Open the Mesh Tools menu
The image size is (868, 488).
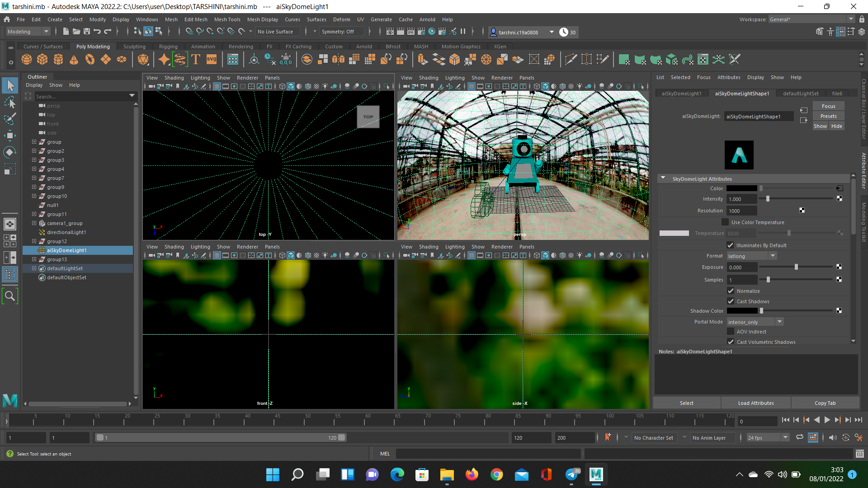[x=227, y=19]
